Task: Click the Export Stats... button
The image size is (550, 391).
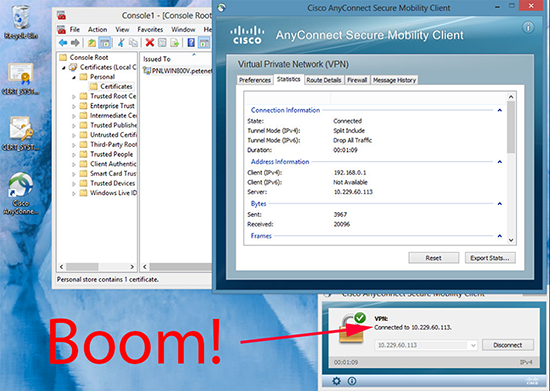Action: [490, 258]
